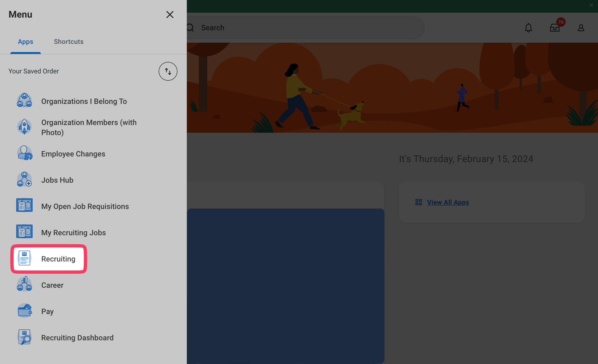Open Organizations I Belong To app icon
The image size is (598, 364).
(x=24, y=101)
